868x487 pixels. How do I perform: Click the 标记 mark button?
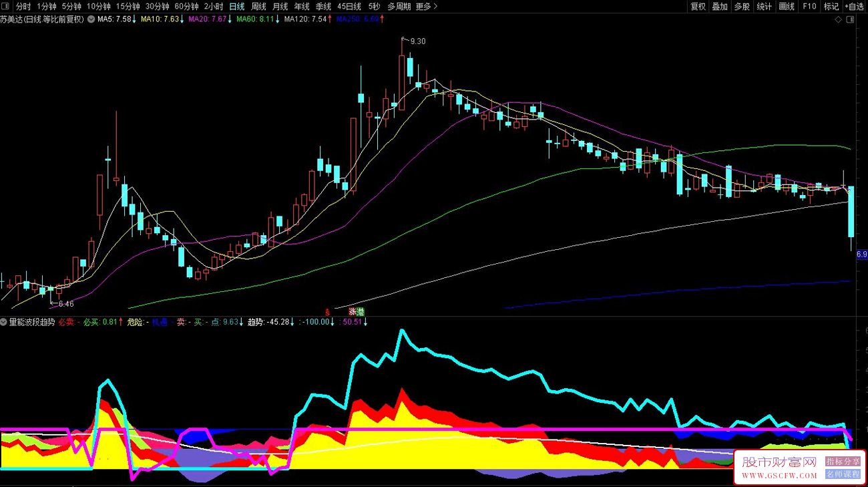[x=831, y=7]
